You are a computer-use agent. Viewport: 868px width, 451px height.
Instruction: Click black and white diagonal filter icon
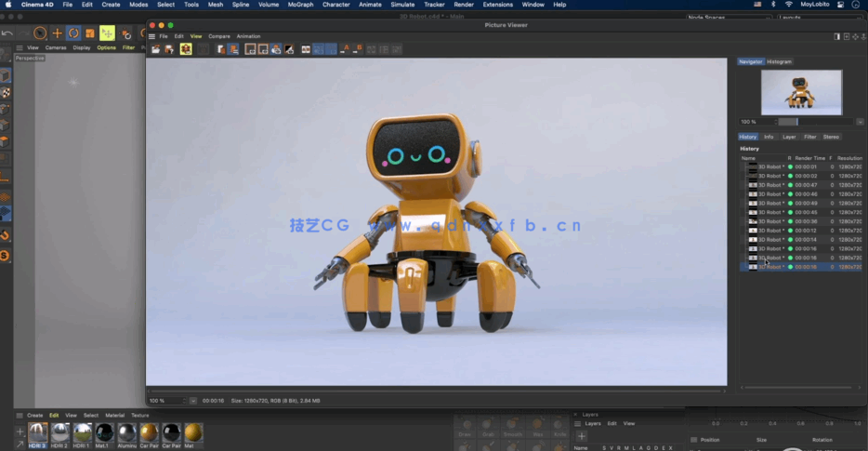(290, 49)
